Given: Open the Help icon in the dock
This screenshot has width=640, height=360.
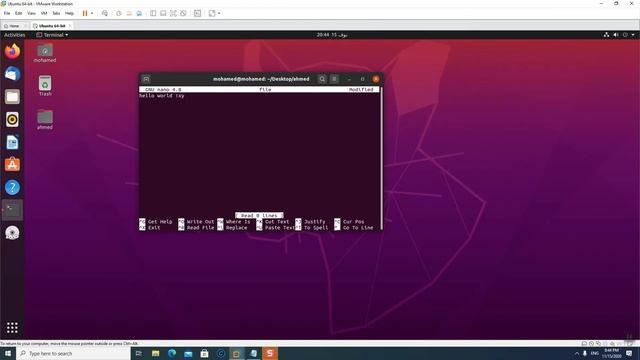Looking at the screenshot, I should pyautogui.click(x=12, y=188).
